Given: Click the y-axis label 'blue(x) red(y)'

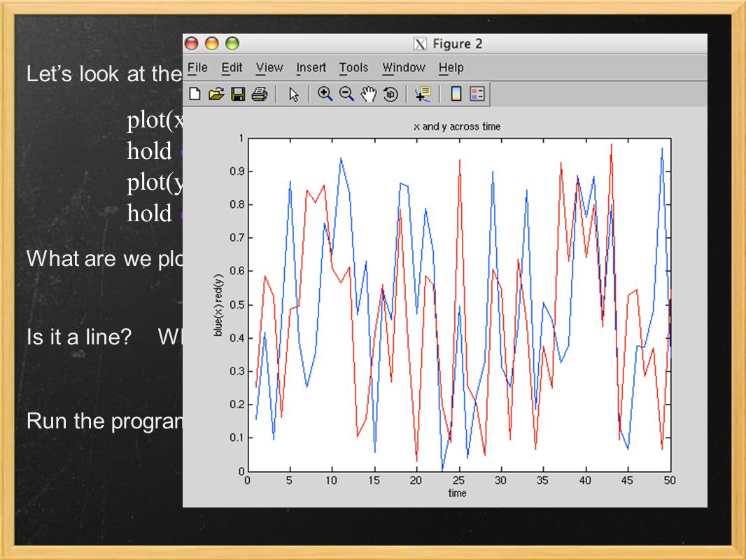Looking at the screenshot, I should point(218,305).
